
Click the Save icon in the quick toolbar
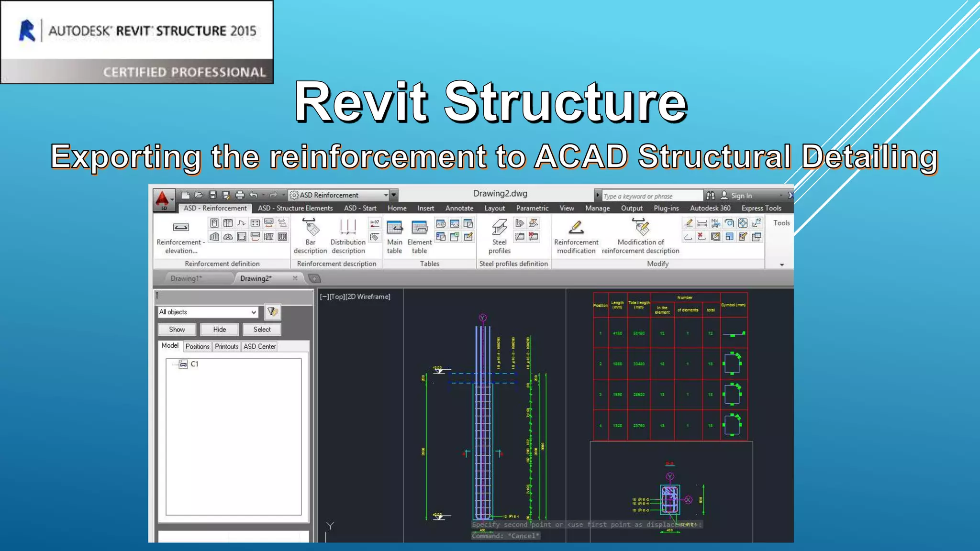(212, 195)
